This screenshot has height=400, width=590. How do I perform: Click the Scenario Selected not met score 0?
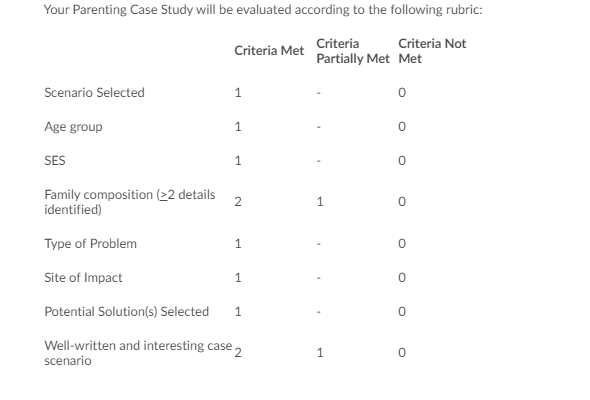coord(402,93)
